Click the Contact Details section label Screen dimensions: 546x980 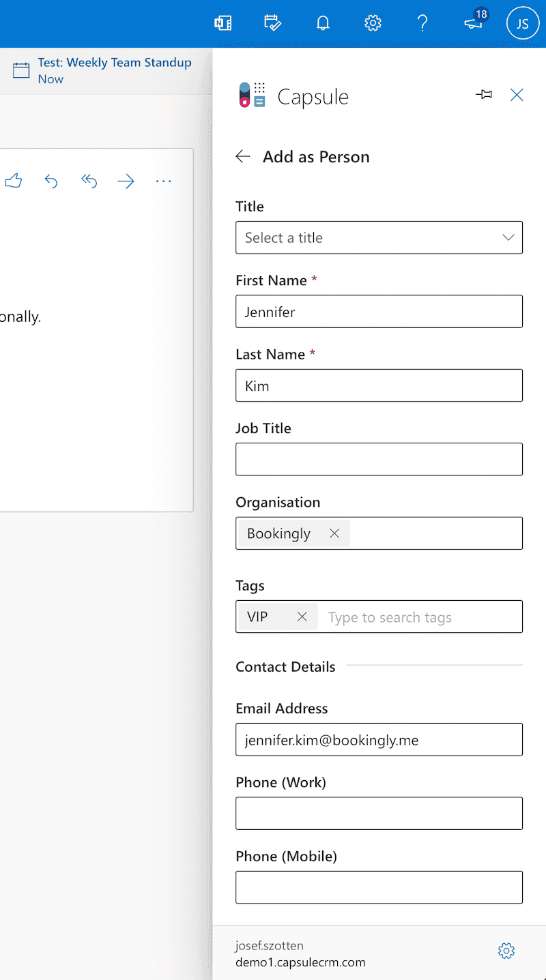pyautogui.click(x=285, y=667)
